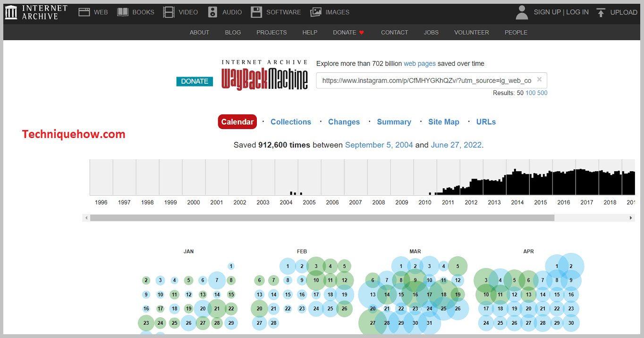The width and height of the screenshot is (644, 338).
Task: Open the June 27, 2022 link
Action: click(456, 145)
